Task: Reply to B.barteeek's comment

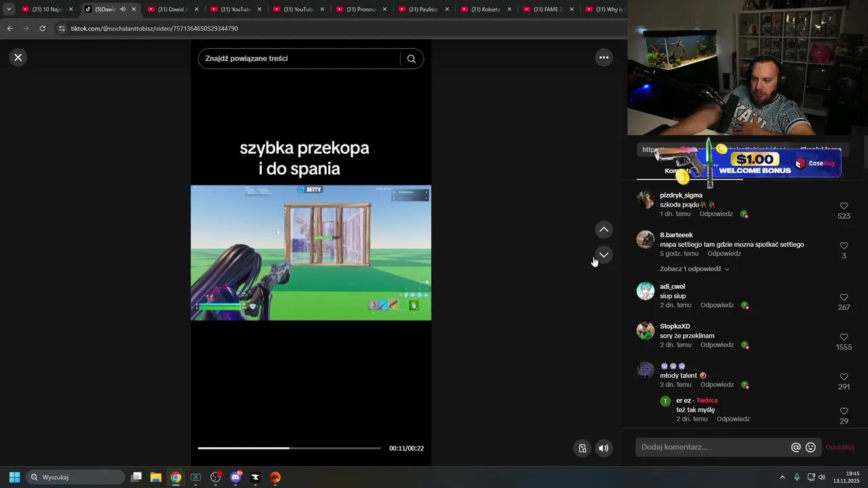Action: 724,253
